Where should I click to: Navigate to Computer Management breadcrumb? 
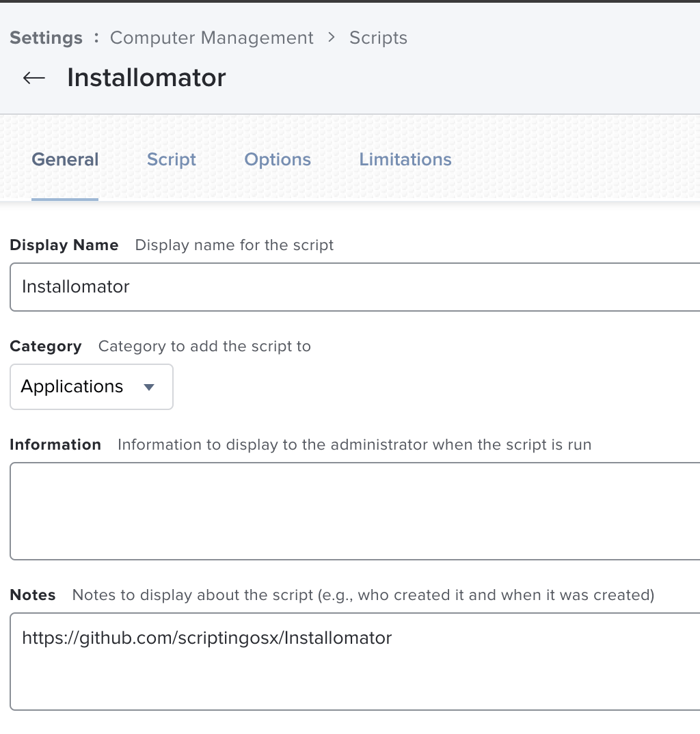click(x=212, y=38)
